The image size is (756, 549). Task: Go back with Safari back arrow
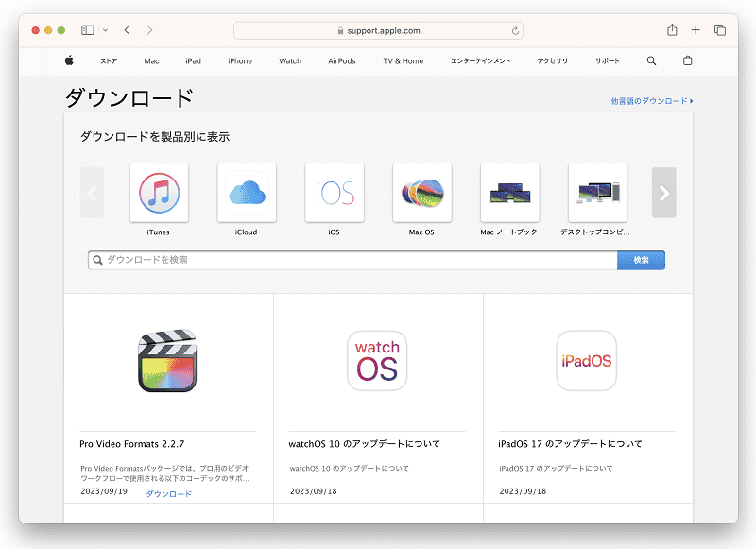coord(127,30)
